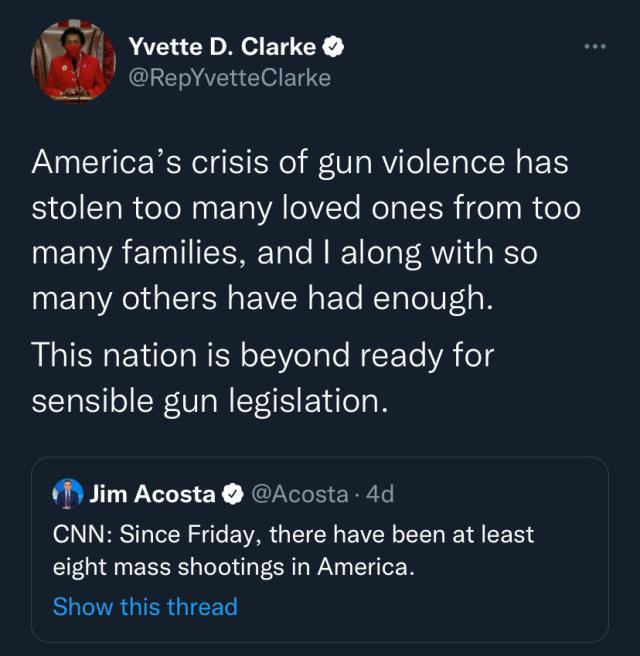Viewport: 640px width, 656px height.
Task: Click the 4d timestamp on quoted tweet
Action: tap(381, 493)
